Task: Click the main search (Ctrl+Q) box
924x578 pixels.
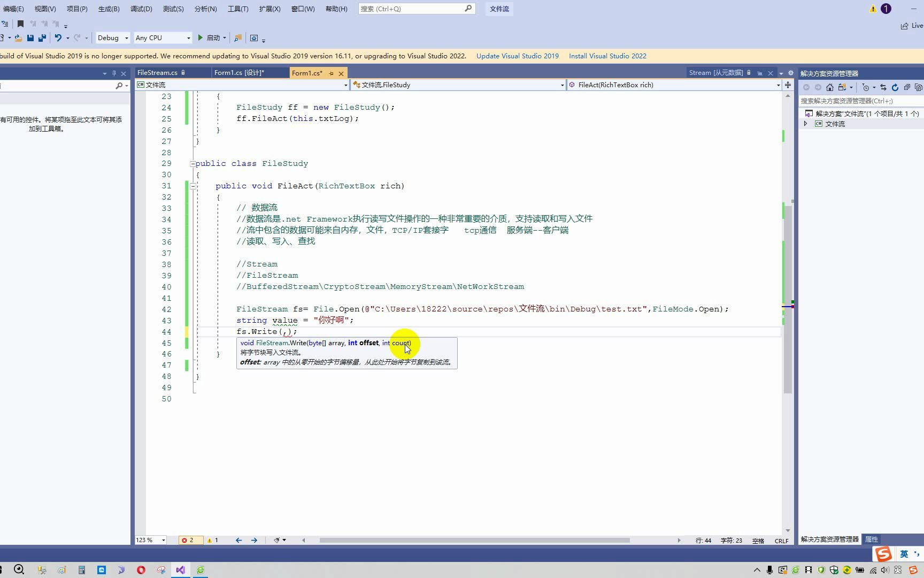Action: coord(417,9)
